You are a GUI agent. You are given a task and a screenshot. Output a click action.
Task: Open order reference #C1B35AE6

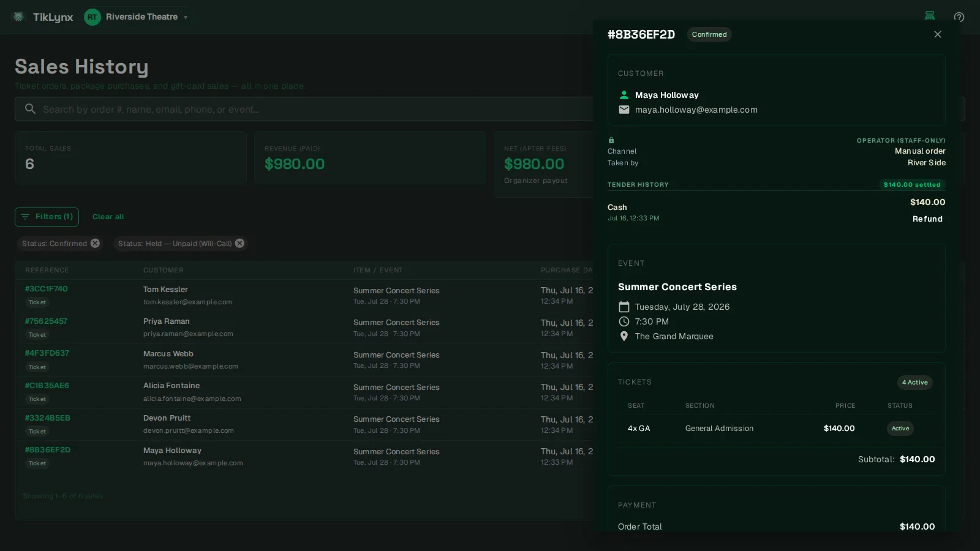pyautogui.click(x=47, y=386)
